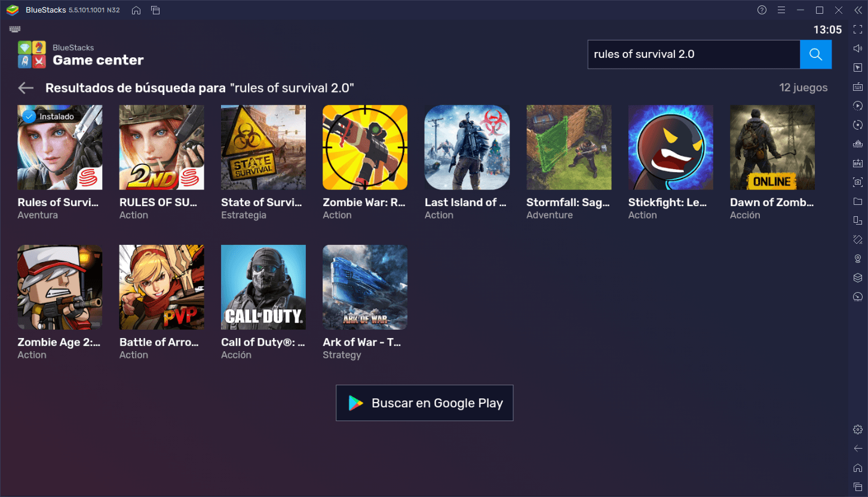Open the macro recorder play icon
This screenshot has width=868, height=497.
(858, 106)
